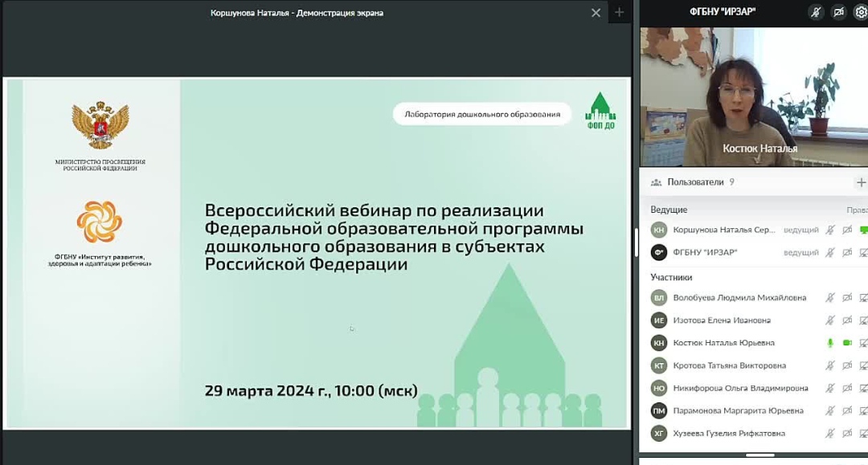Click Лаборатория дошкольного образования button on slide
Viewport: 868px width, 465px height.
(482, 114)
